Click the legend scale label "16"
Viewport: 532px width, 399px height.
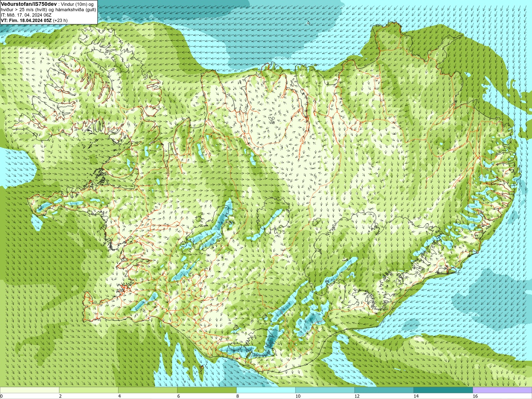[475, 396]
